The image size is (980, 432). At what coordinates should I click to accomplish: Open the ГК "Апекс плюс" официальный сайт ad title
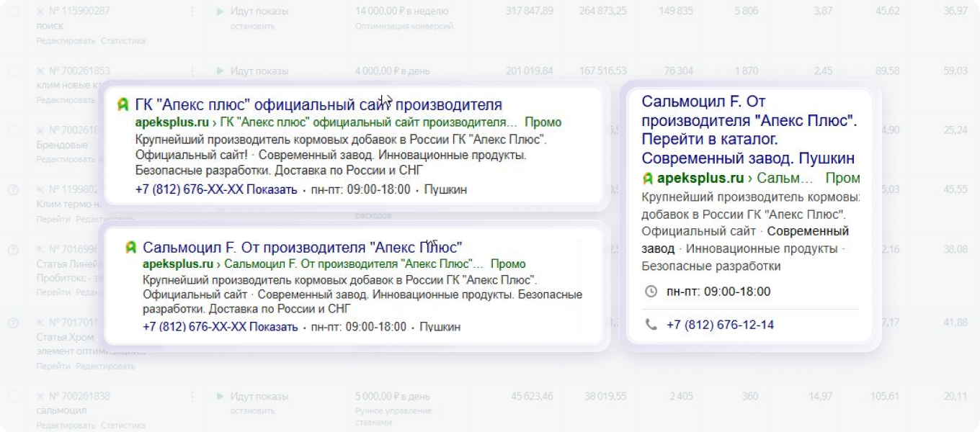318,105
